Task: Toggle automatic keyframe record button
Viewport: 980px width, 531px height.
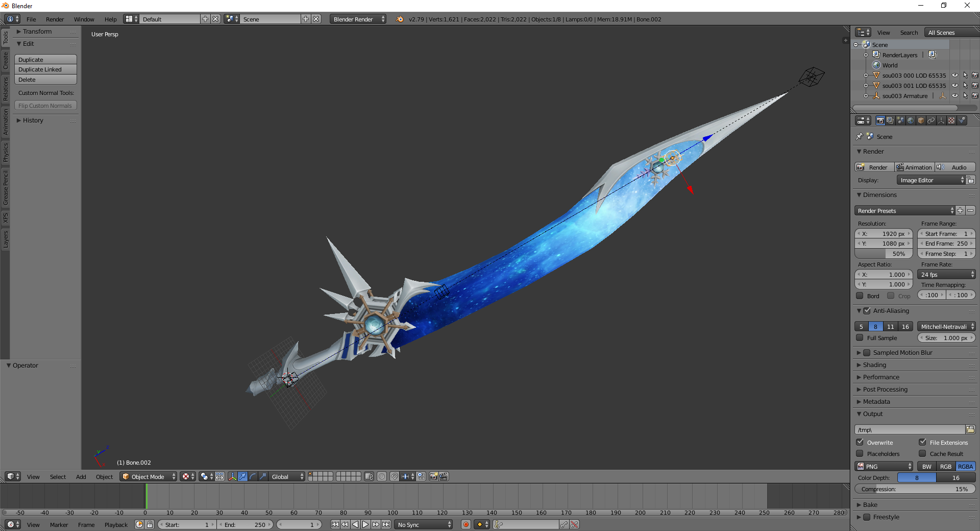Action: (x=466, y=524)
